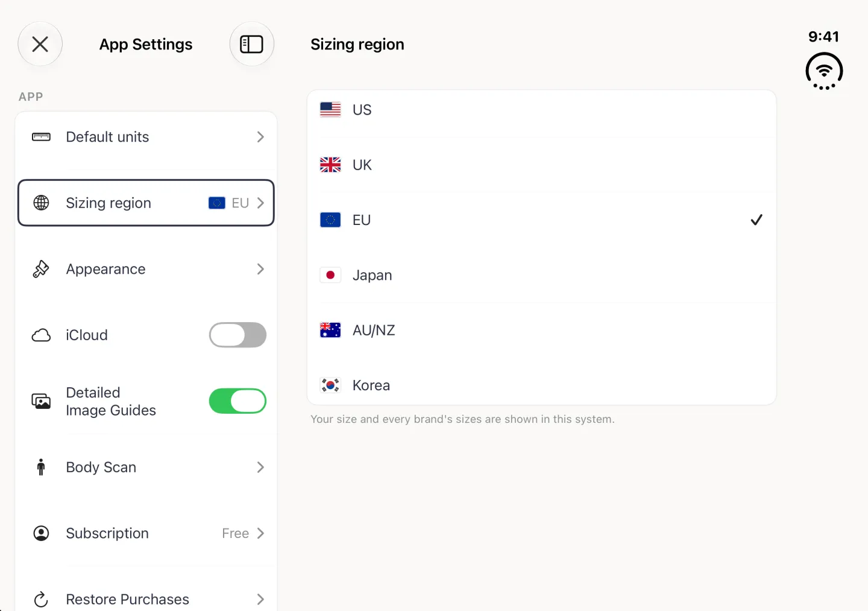The image size is (868, 611).
Task: Choose UK as sizing region
Action: coord(542,165)
